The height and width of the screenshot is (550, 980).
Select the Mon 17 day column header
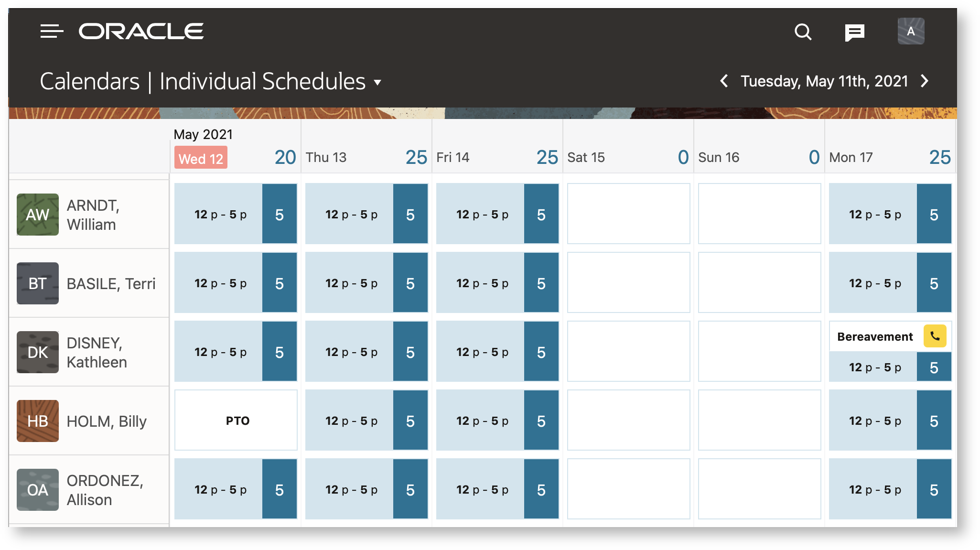coord(851,157)
